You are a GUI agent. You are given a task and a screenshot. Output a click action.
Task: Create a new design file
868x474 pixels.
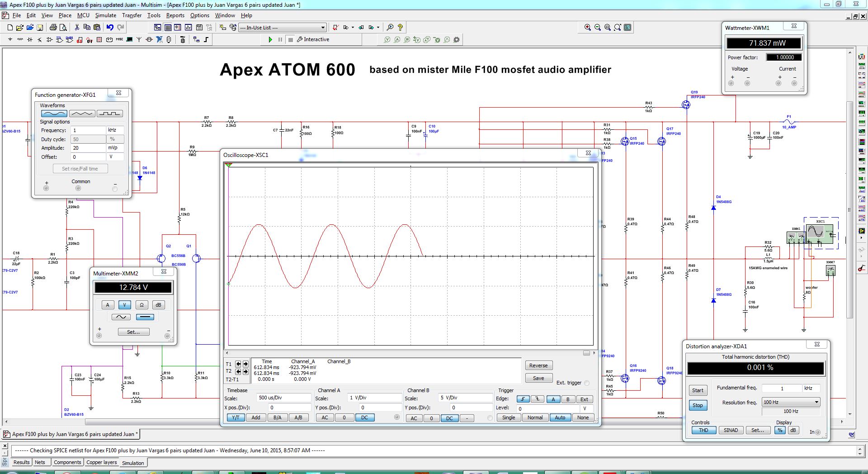(x=10, y=28)
